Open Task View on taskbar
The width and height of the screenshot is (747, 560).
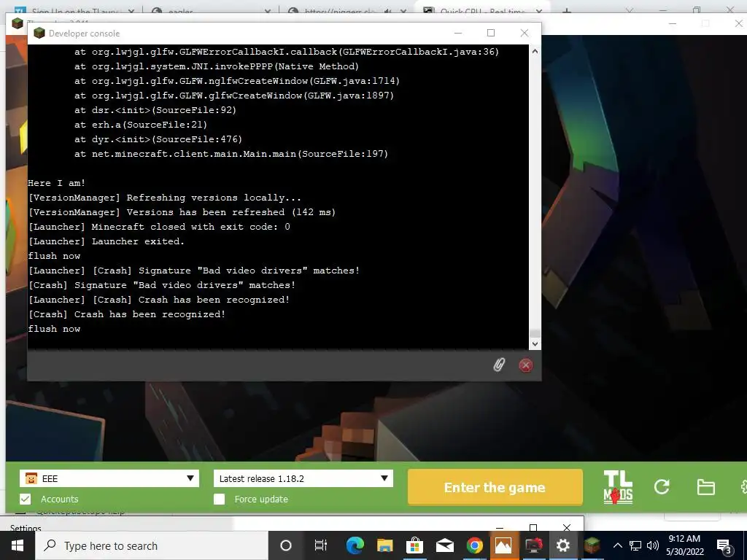click(x=321, y=545)
